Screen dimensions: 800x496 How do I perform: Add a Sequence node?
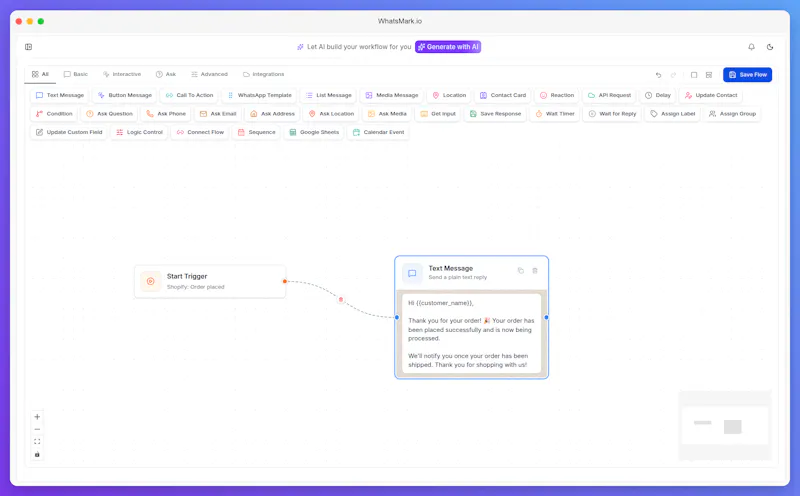point(256,132)
